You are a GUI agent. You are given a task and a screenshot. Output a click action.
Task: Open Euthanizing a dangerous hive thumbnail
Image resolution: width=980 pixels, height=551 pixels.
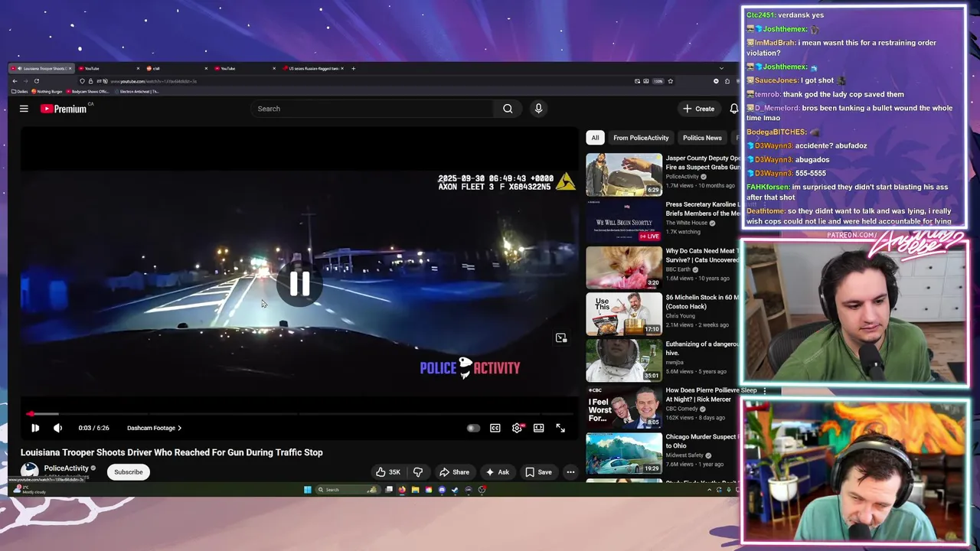[624, 360]
